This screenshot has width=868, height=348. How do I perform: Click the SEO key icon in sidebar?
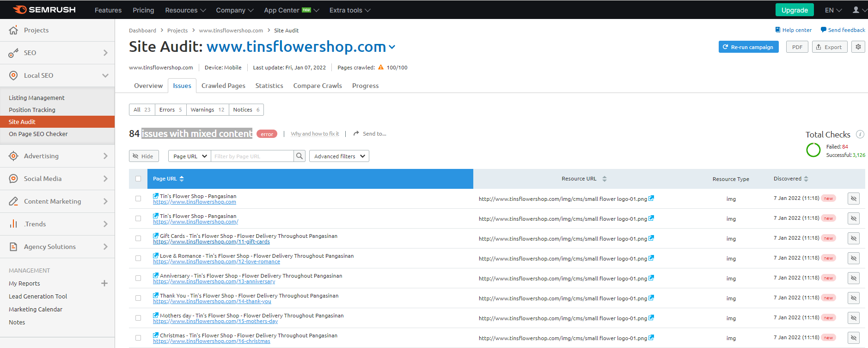click(x=13, y=53)
